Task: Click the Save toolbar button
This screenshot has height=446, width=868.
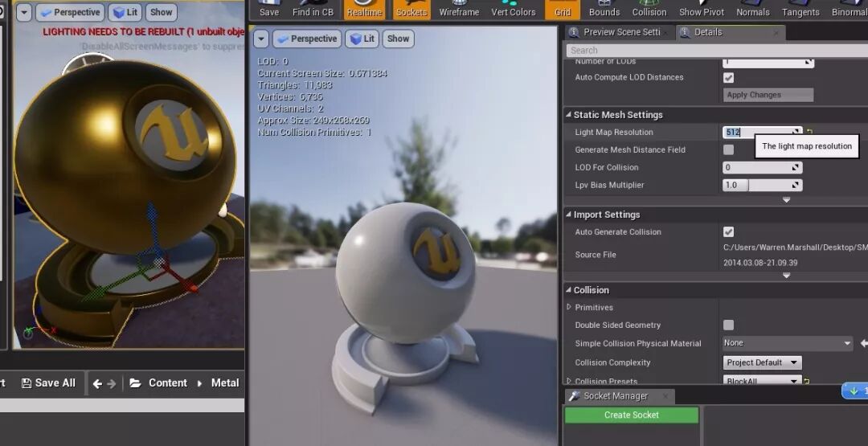Action: click(x=269, y=9)
